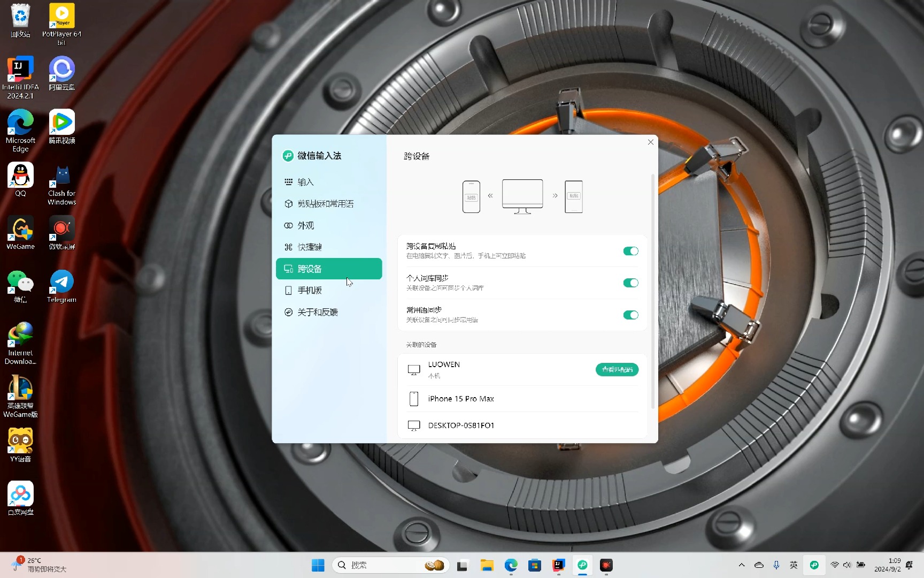Toggle 个人词库同步 switch
Screen dimensions: 924x578
(x=630, y=283)
